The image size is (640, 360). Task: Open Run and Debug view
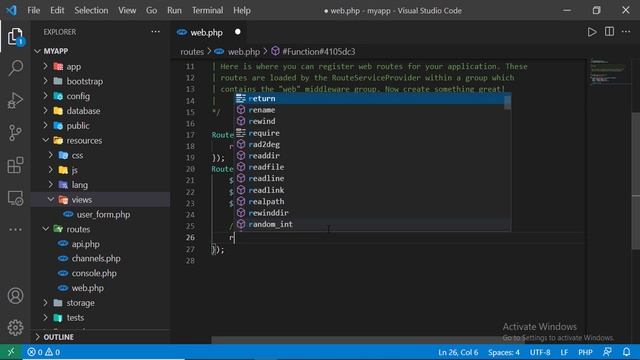16,100
